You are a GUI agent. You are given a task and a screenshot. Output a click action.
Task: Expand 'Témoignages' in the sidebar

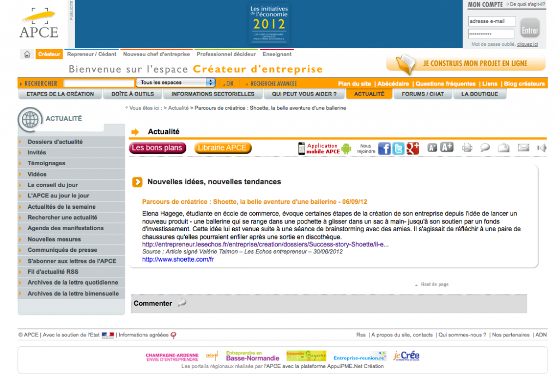46,163
